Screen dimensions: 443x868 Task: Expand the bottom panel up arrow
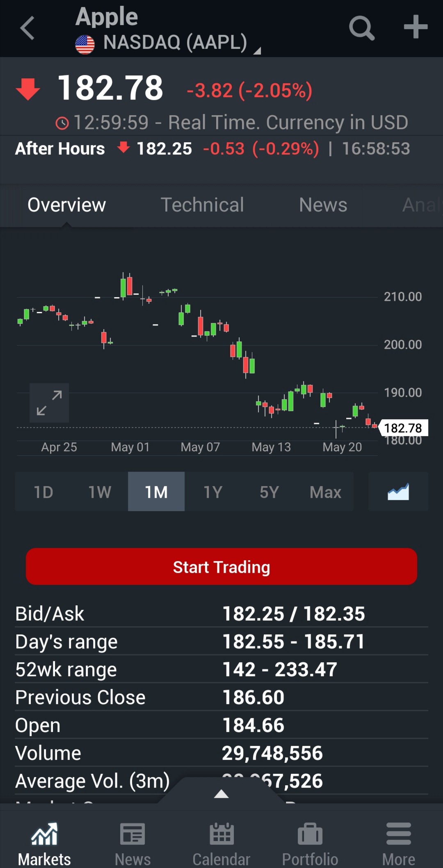221,794
